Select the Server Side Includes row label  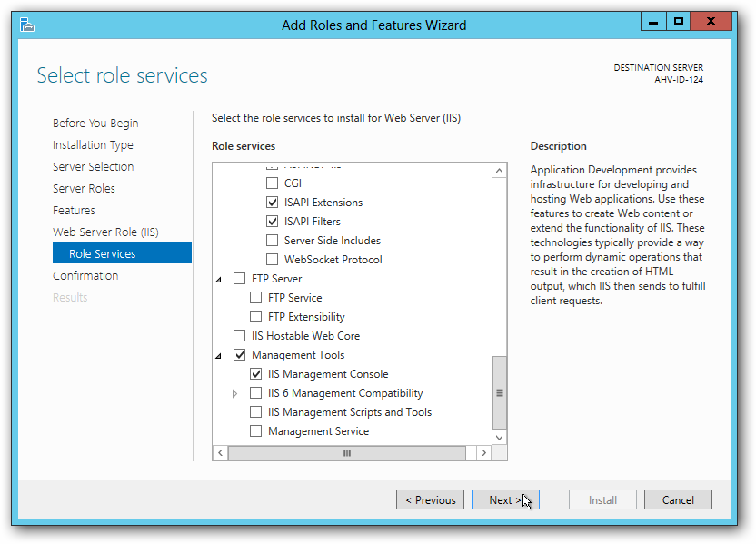tap(333, 241)
